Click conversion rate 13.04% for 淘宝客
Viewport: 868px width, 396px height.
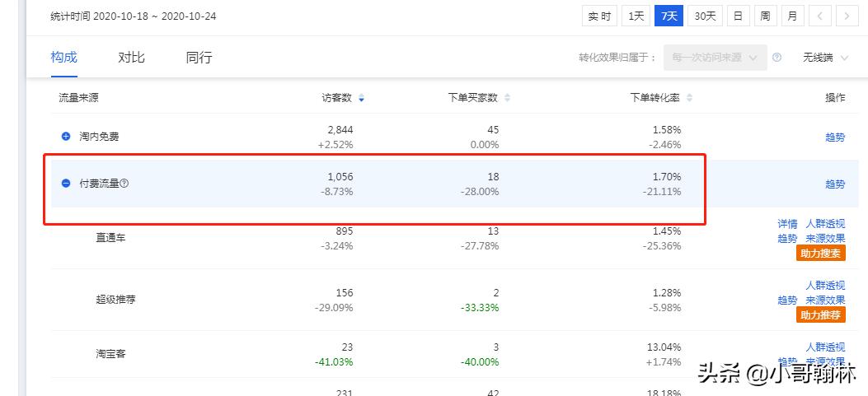664,347
